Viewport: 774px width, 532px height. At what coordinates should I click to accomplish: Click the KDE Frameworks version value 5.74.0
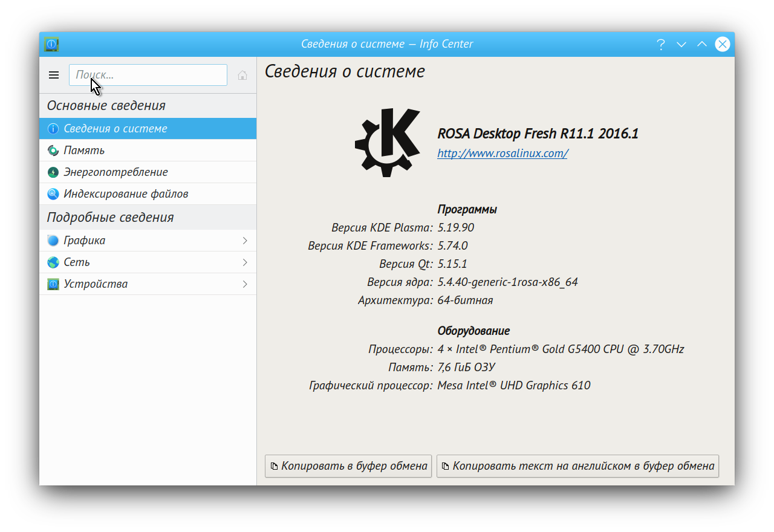pyautogui.click(x=452, y=246)
